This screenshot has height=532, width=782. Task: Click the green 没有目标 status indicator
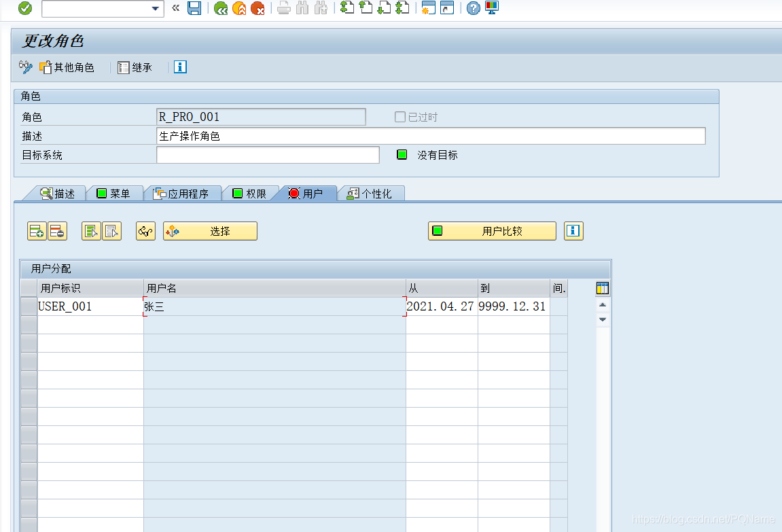pyautogui.click(x=402, y=154)
